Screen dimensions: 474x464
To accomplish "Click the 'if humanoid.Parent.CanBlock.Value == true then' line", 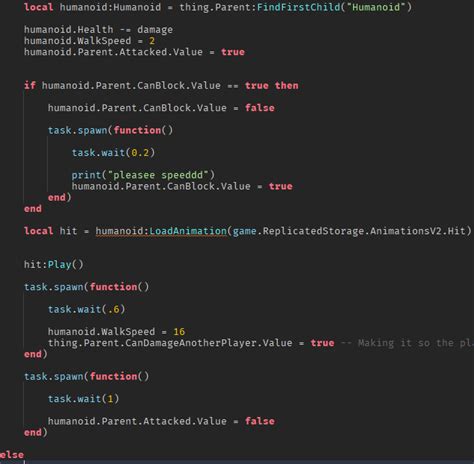I will pyautogui.click(x=161, y=86).
